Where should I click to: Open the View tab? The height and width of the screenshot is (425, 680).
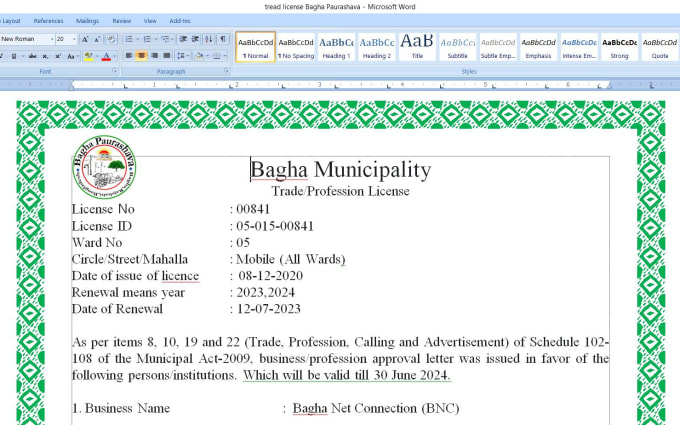pyautogui.click(x=150, y=21)
